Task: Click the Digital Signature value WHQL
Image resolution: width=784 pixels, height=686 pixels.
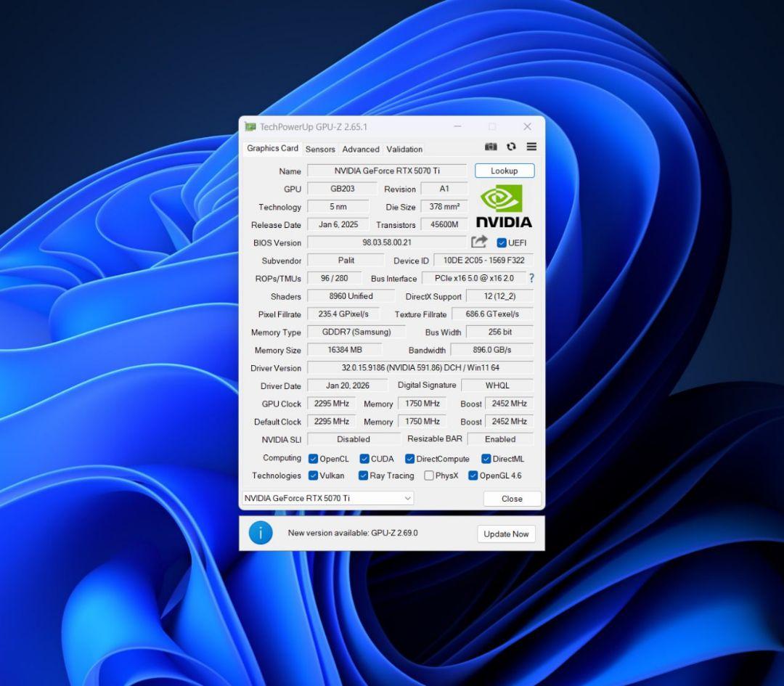Action: 497,385
